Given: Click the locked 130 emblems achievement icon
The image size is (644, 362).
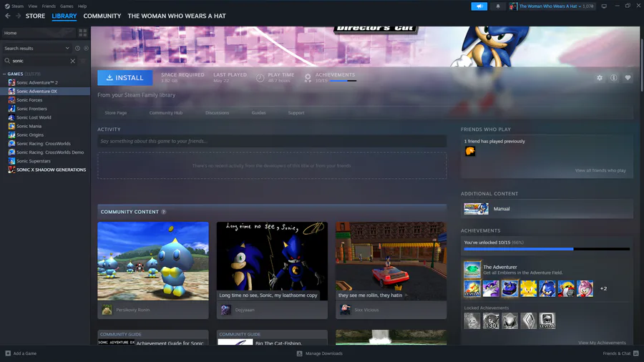Looking at the screenshot, I should [491, 321].
